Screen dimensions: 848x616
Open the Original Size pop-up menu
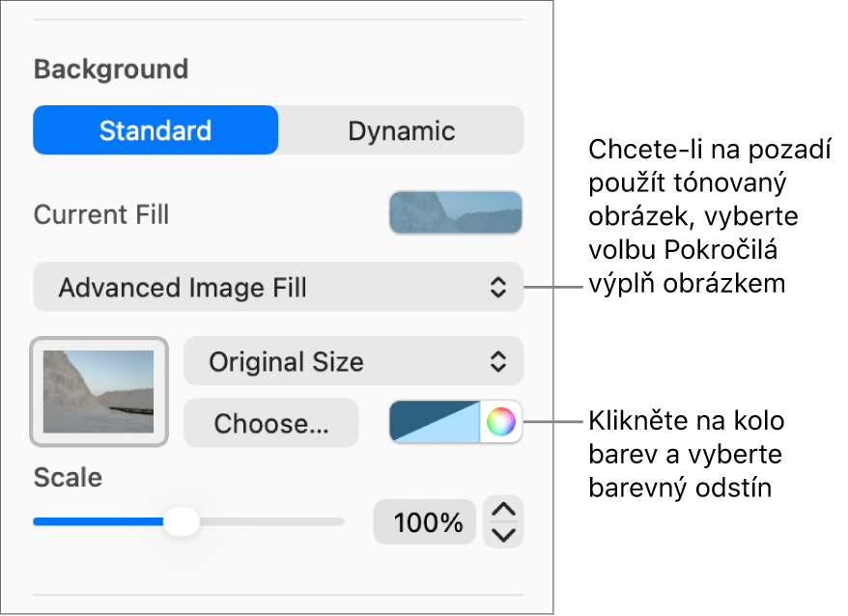coord(353,362)
